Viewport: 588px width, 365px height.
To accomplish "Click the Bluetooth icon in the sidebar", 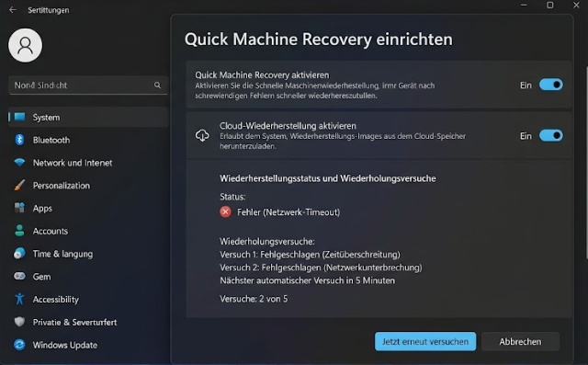I will [19, 140].
